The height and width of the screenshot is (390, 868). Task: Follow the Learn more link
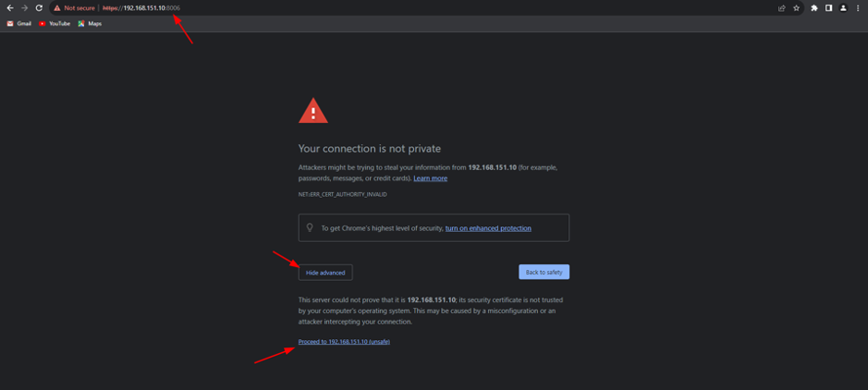click(430, 178)
